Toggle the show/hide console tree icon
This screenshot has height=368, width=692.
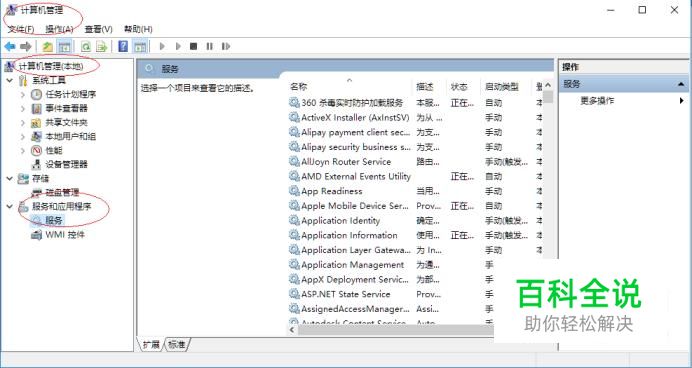click(x=64, y=46)
